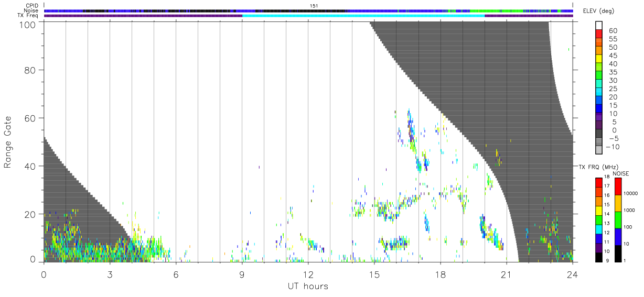Pick the white top swatch above 60 degrees

pos(600,26)
